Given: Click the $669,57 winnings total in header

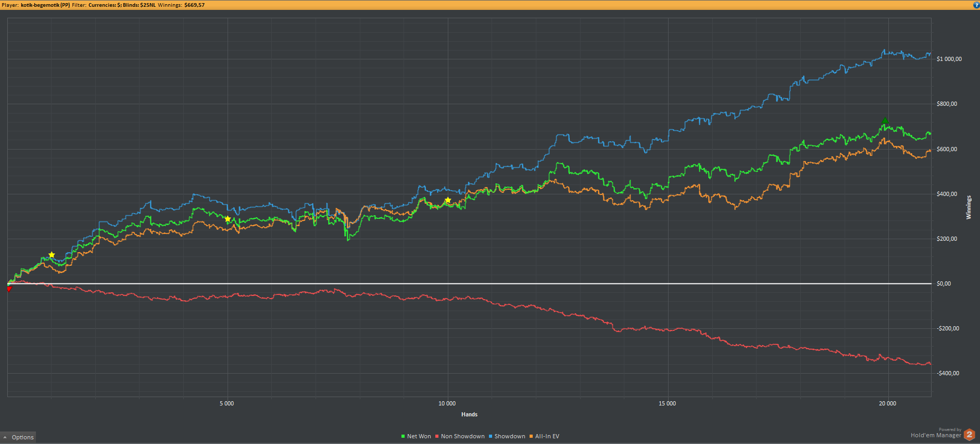Looking at the screenshot, I should 194,5.
